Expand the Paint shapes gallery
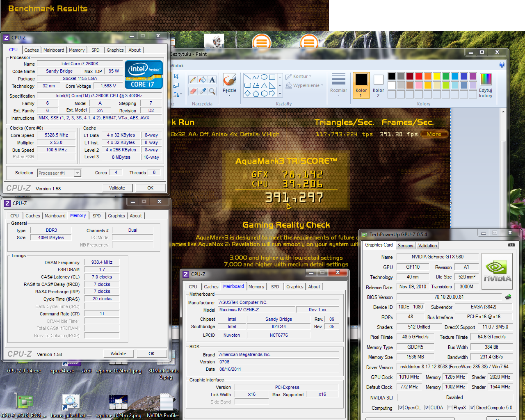Viewport: 525px width, 420px height. (280, 94)
